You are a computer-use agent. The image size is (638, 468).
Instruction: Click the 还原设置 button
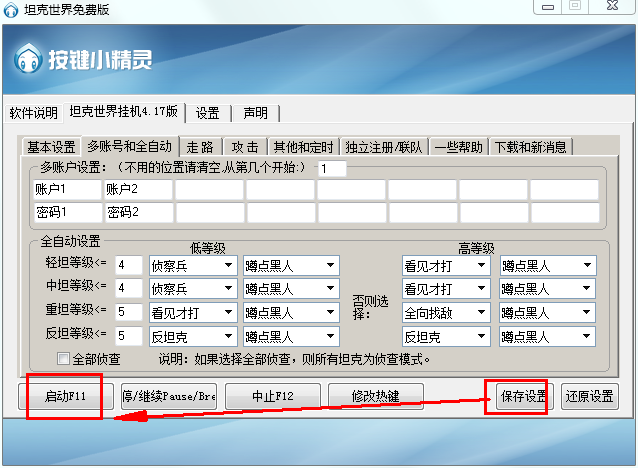tap(588, 396)
